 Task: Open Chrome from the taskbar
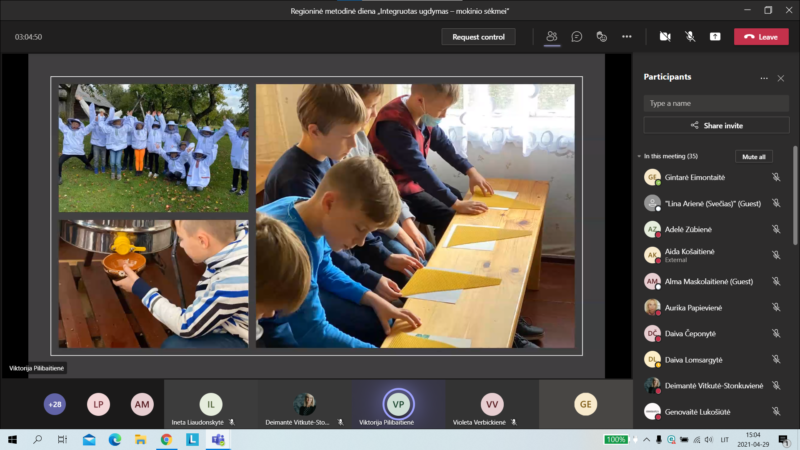click(166, 439)
